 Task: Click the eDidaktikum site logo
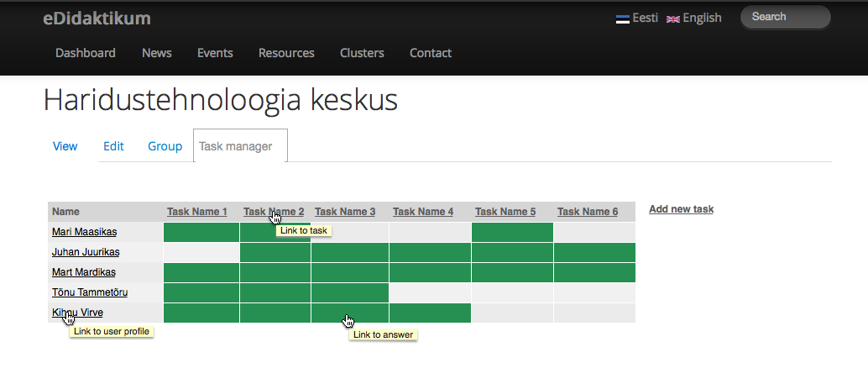[97, 18]
